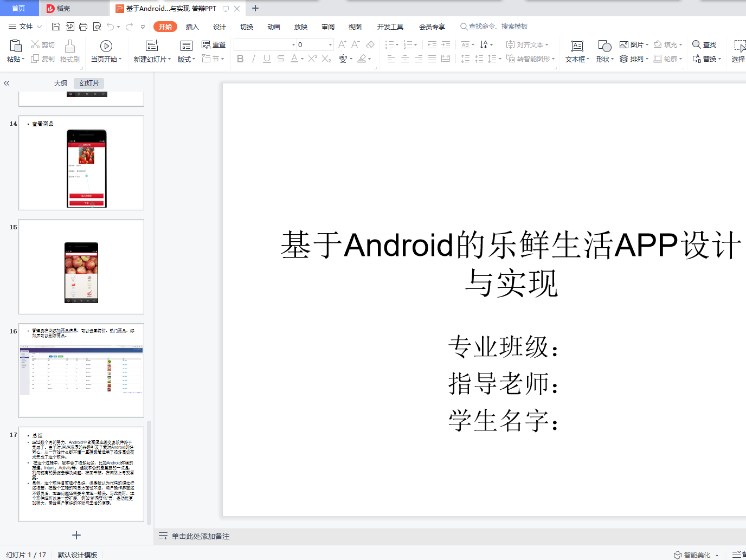Expand the Layout (版式) dropdown
This screenshot has height=560, width=746.
tap(186, 59)
